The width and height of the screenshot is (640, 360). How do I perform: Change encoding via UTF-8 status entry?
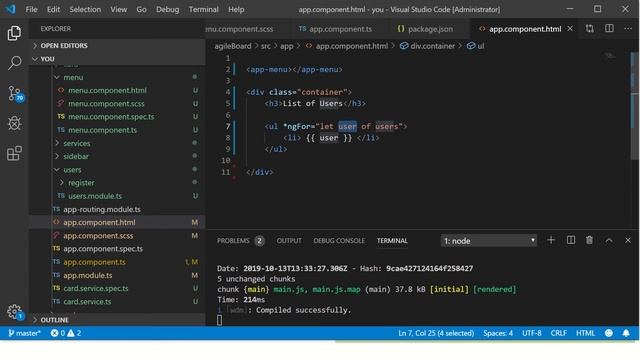tap(531, 333)
